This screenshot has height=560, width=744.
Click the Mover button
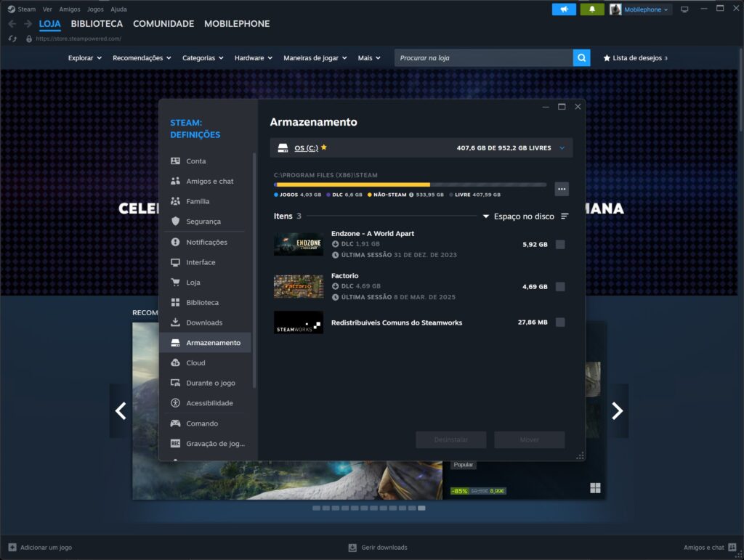pos(529,439)
